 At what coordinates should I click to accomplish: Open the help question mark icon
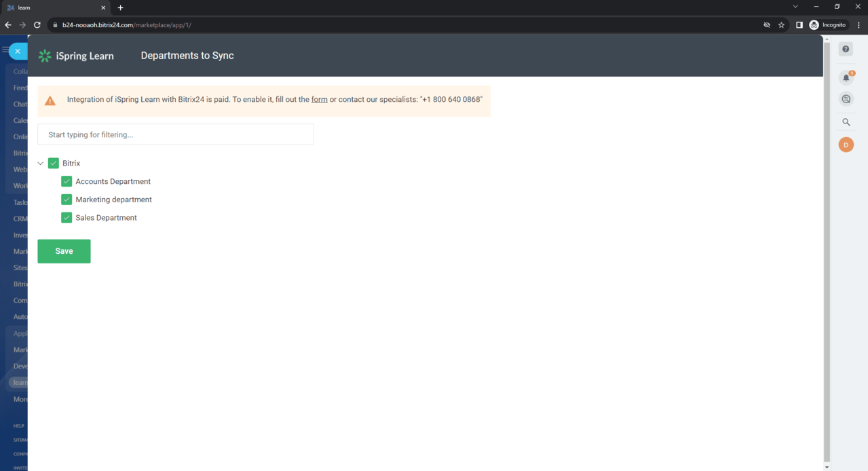coord(846,50)
